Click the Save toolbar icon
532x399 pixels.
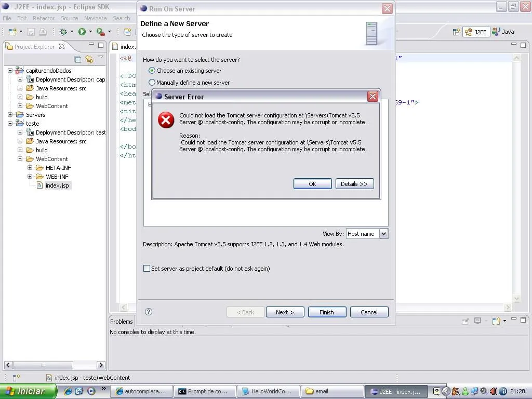point(31,32)
